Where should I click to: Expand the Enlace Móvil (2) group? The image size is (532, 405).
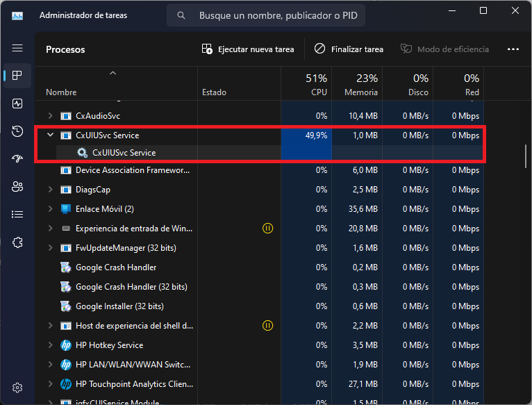click(x=50, y=209)
